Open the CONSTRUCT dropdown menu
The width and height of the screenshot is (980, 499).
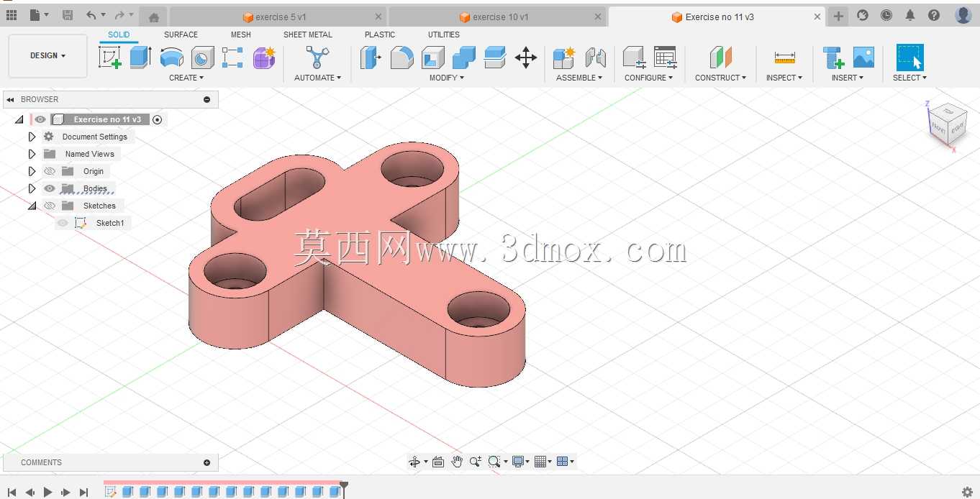720,78
